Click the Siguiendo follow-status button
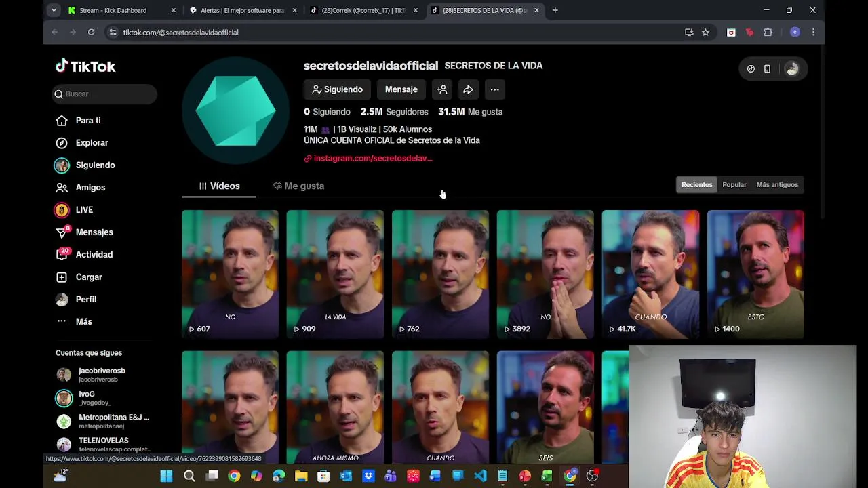 [337, 89]
